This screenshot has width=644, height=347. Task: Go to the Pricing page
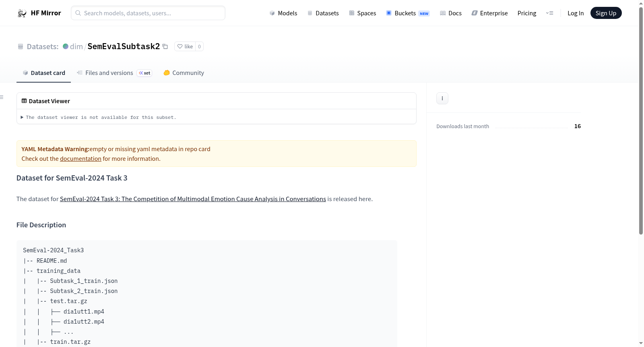coord(527,13)
